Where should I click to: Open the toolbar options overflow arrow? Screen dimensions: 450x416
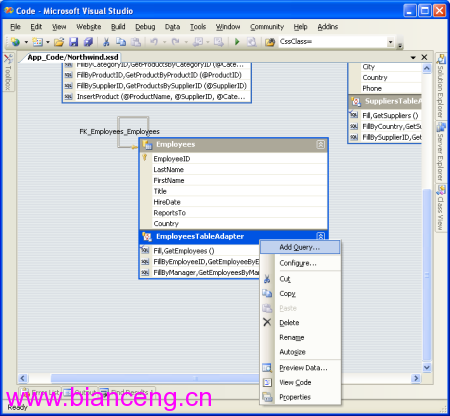[x=400, y=45]
